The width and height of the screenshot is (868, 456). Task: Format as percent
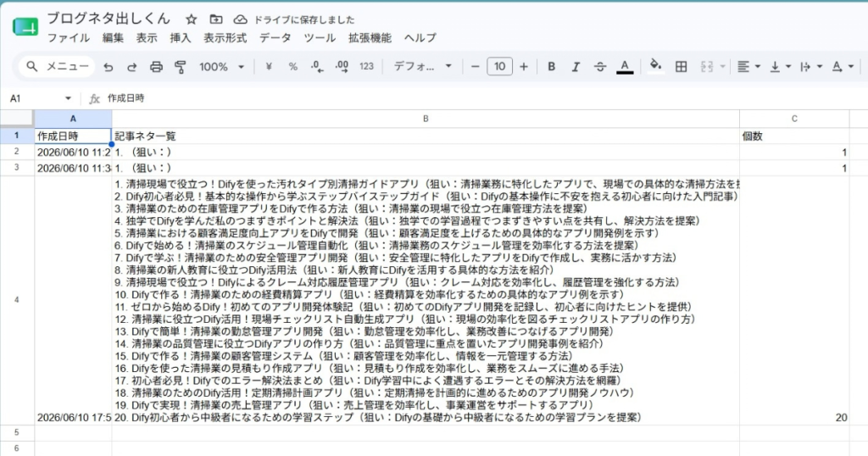click(292, 66)
